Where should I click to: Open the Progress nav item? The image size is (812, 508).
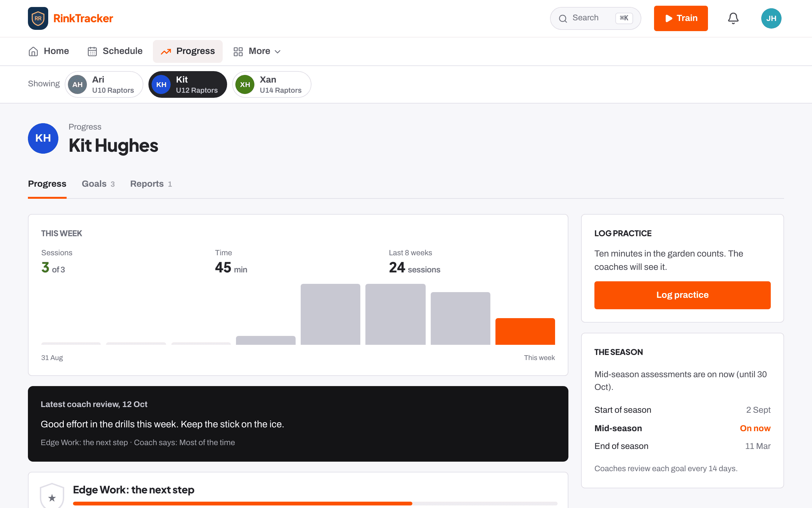click(x=187, y=51)
